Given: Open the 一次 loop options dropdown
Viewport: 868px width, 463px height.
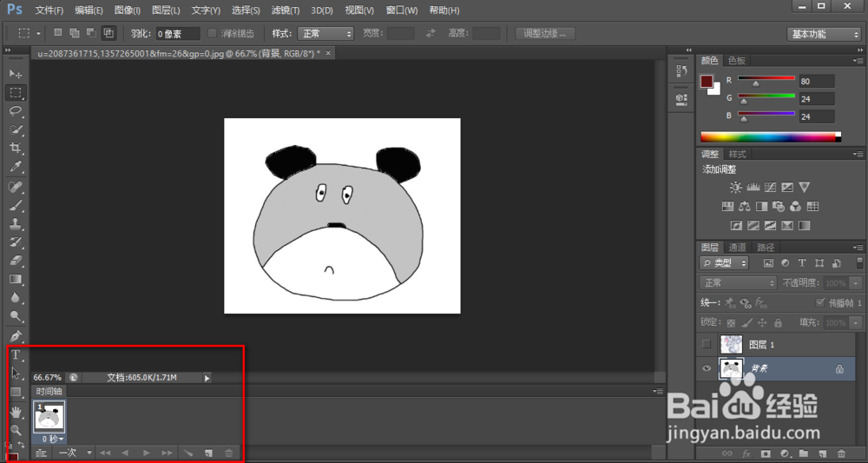Looking at the screenshot, I should point(75,453).
